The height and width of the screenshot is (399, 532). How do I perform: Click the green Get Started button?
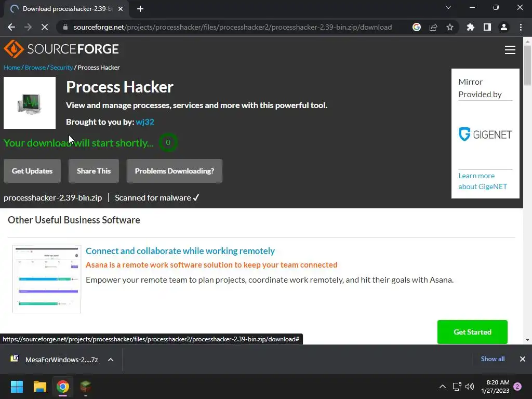pyautogui.click(x=472, y=332)
